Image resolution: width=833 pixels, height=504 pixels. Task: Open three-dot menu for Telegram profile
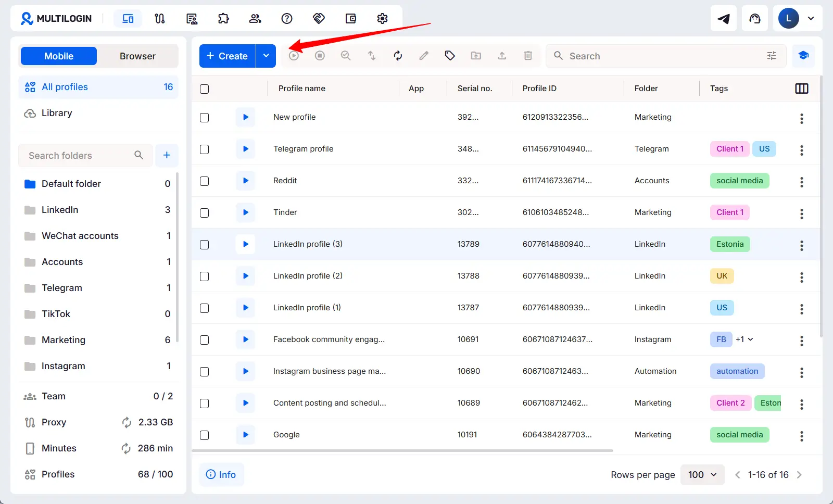pyautogui.click(x=802, y=150)
